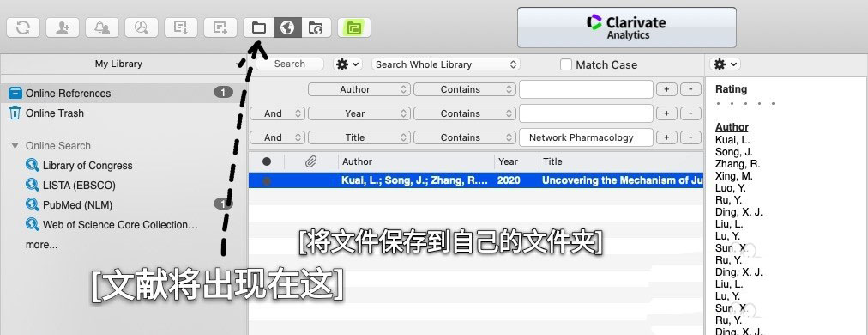
Task: Open the search options gear menu
Action: [x=347, y=64]
